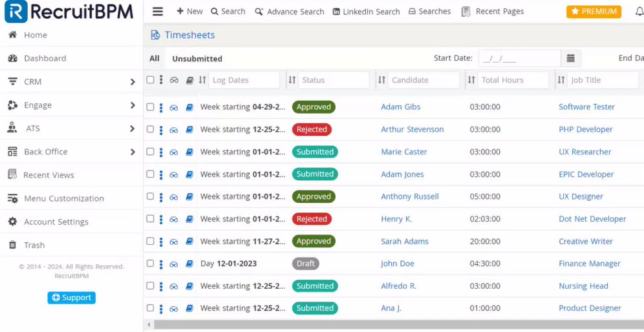Check the box for Marie Caster row
This screenshot has height=332, width=644.
click(150, 151)
